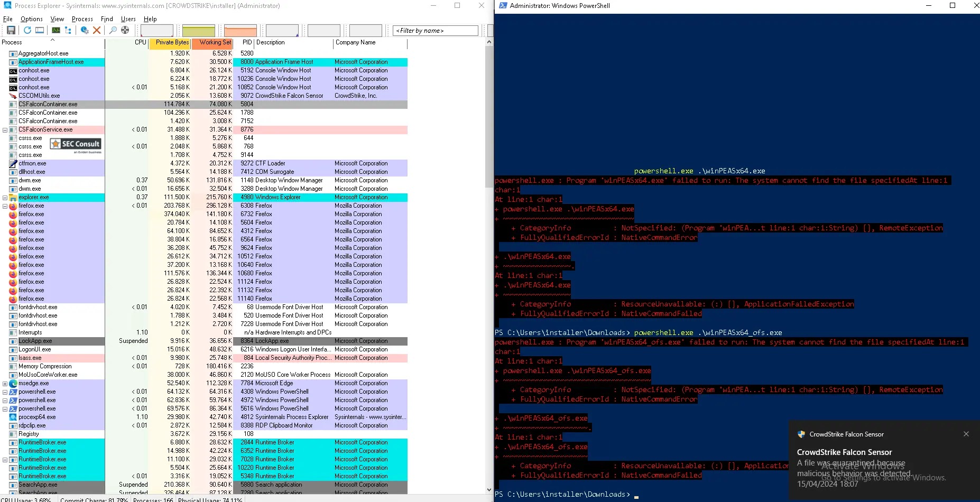Image resolution: width=980 pixels, height=502 pixels.
Task: Click the process list scrollbar up arrow
Action: coord(489,42)
